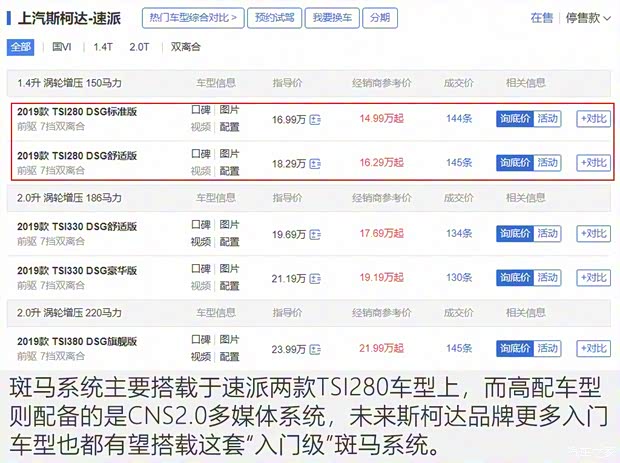Viewport: 620px width, 463px height.
Task: Click 询底价 for TSI280 DSG舒适版
Action: point(515,163)
